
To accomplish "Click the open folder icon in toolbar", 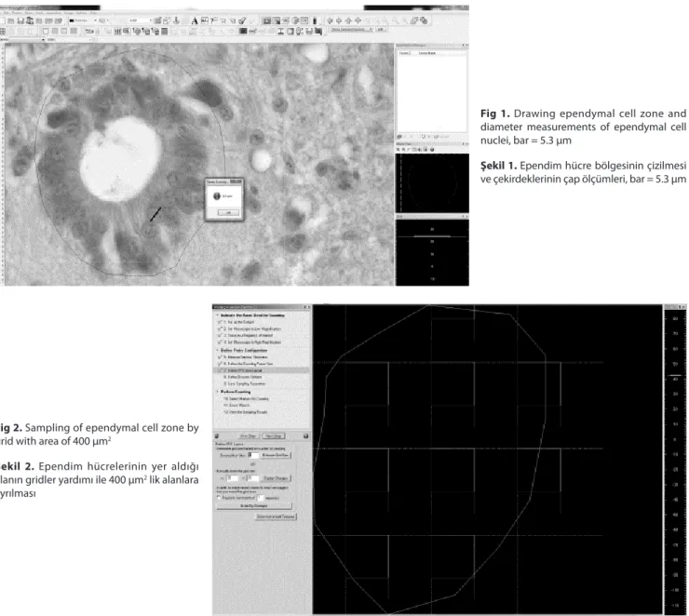I will [x=11, y=20].
